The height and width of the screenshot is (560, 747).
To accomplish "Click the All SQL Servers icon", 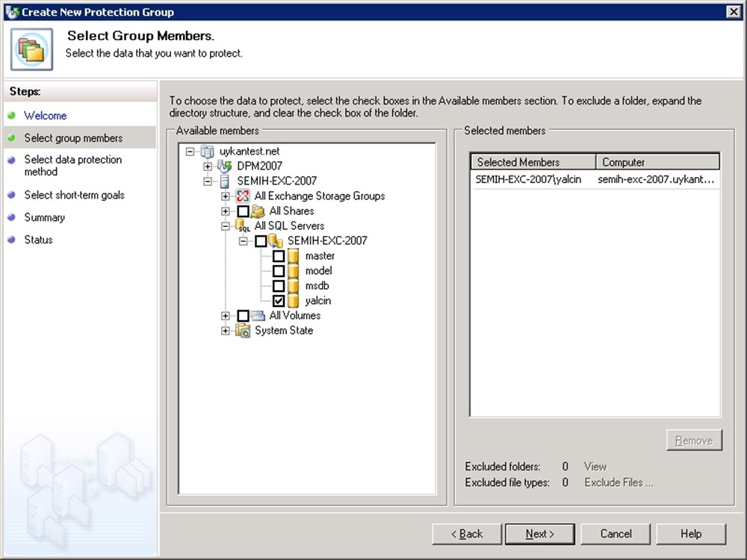I will [242, 226].
